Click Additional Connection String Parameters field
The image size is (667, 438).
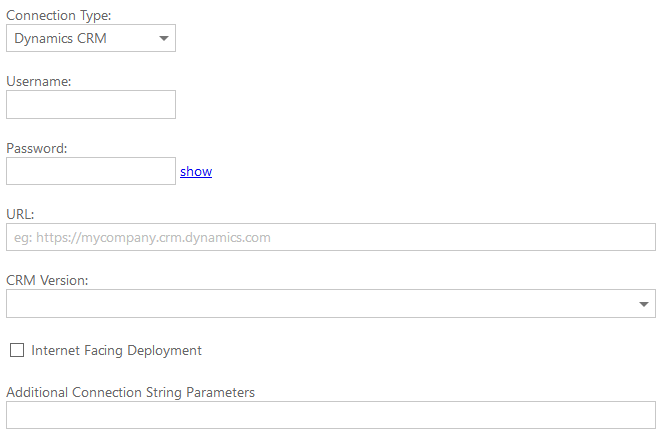tap(331, 415)
